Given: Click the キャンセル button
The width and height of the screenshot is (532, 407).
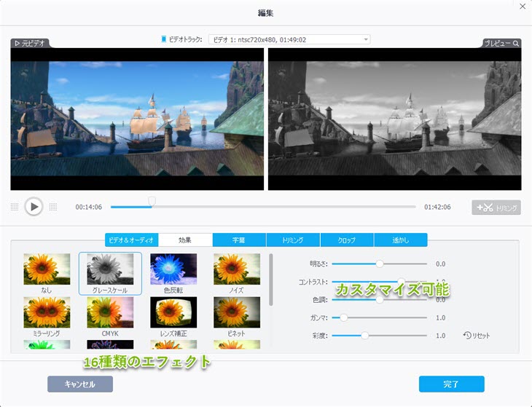Looking at the screenshot, I should click(x=80, y=384).
